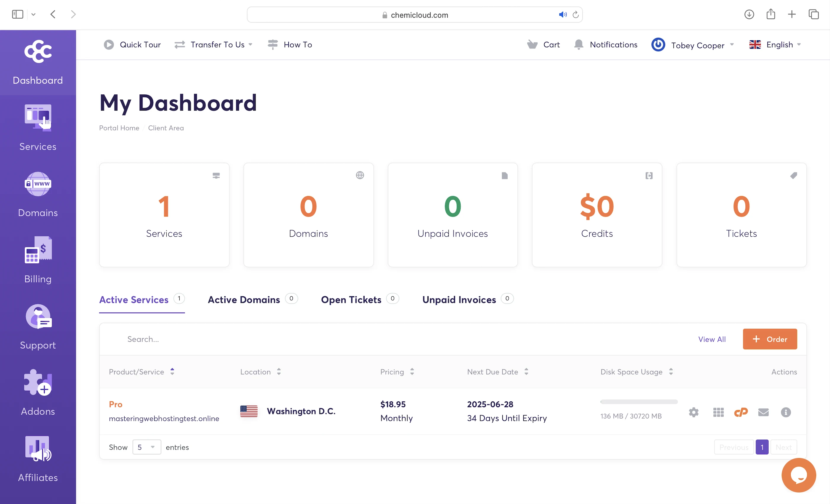Go to Addons in sidebar
Viewport: 830px width, 504px height.
(38, 392)
